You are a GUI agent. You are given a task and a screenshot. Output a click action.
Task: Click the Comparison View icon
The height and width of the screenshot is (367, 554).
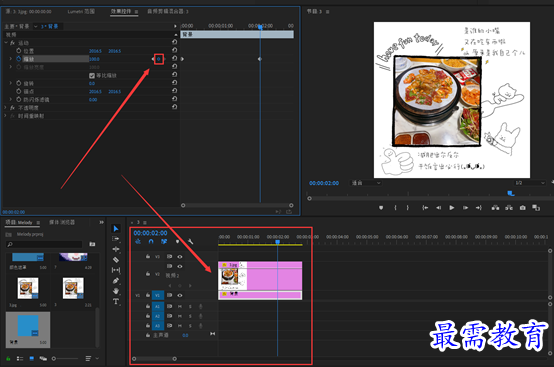(x=536, y=208)
